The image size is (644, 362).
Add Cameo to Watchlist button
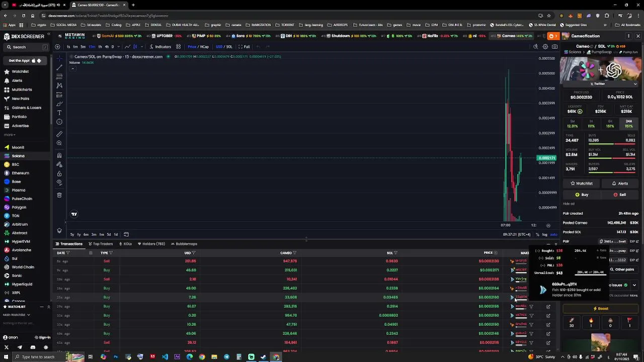tap(581, 184)
